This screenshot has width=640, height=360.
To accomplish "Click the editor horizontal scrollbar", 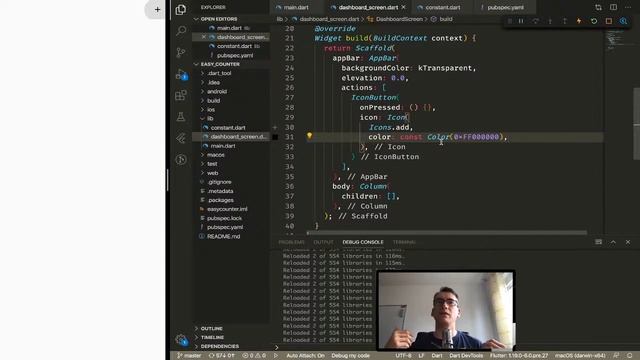I will pos(447,233).
